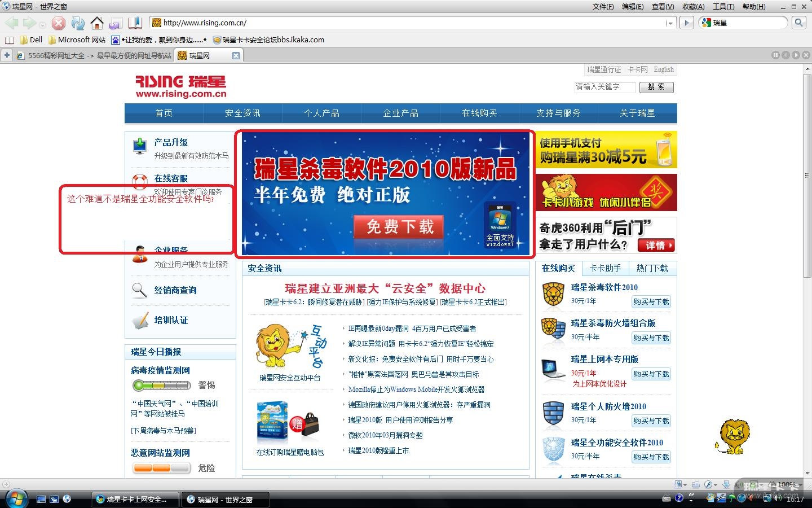Image resolution: width=812 pixels, height=508 pixels.
Task: Reload the page with the Refresh icon
Action: pyautogui.click(x=78, y=23)
